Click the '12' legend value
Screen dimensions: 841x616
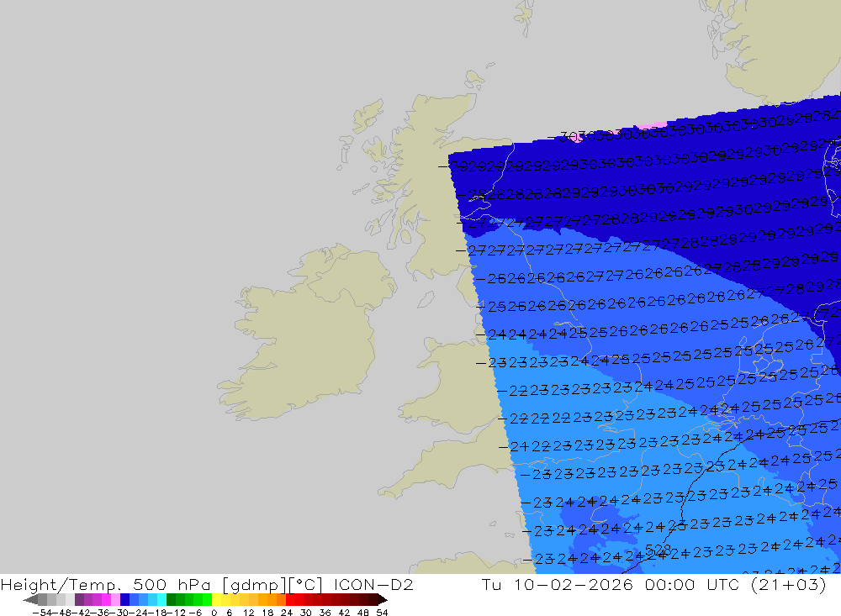(x=248, y=613)
